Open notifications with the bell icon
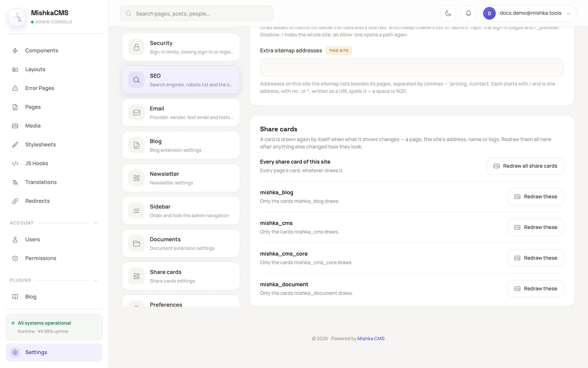The width and height of the screenshot is (588, 368). [468, 13]
